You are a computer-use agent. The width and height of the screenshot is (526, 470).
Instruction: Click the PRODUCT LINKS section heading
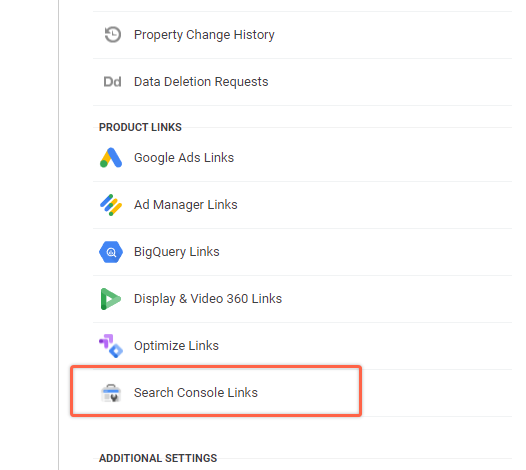click(x=140, y=127)
